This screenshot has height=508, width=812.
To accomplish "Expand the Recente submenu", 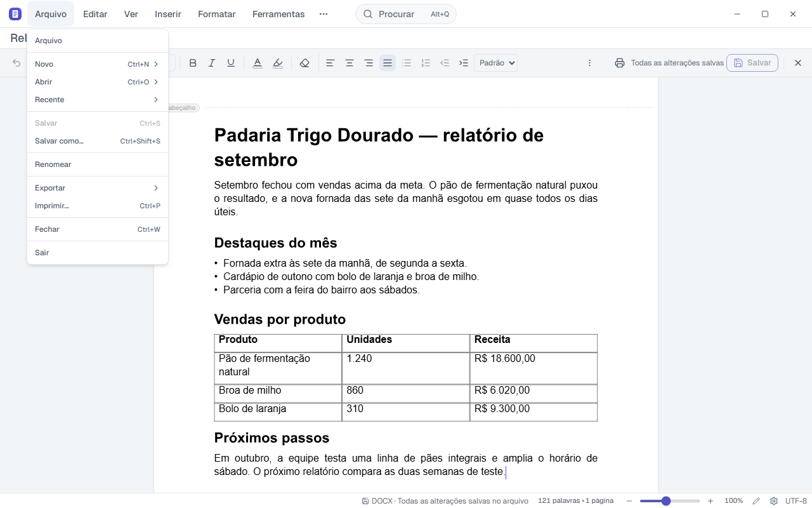I will [97, 100].
